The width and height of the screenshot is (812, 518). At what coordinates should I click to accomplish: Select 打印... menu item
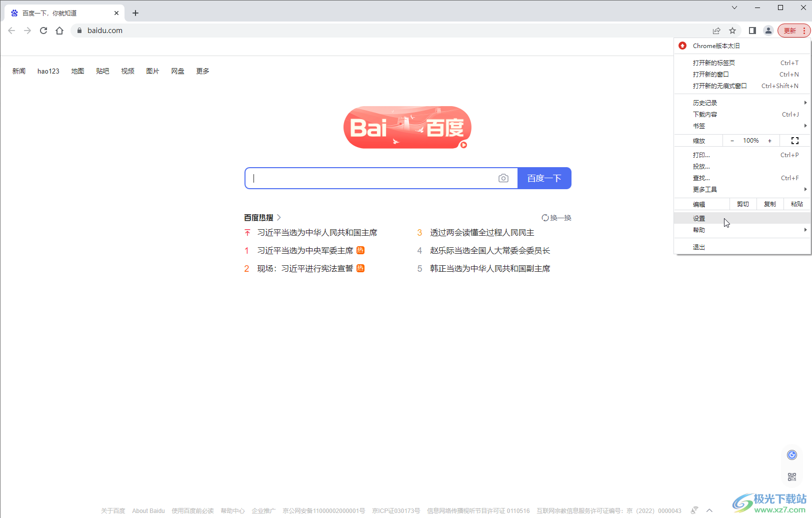point(742,155)
